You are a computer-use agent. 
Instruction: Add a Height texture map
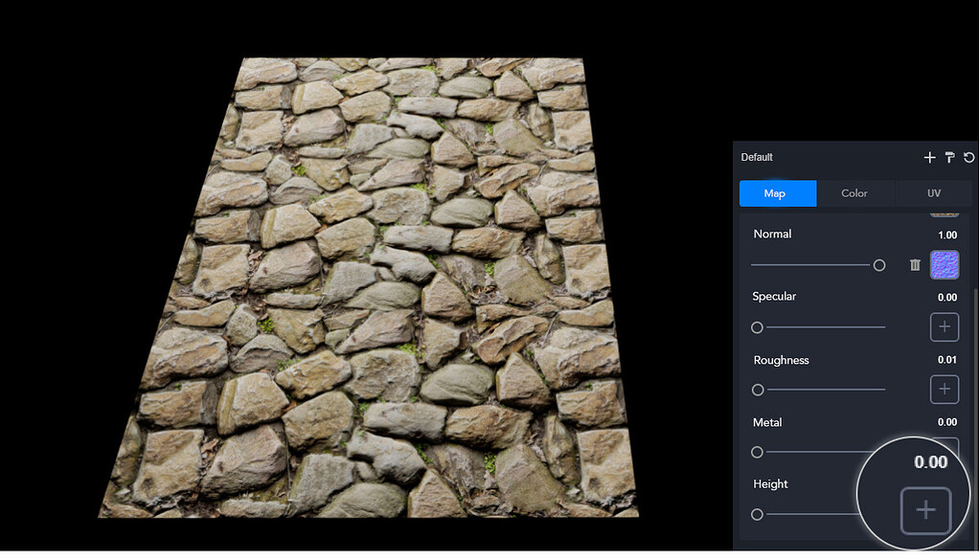coord(924,510)
